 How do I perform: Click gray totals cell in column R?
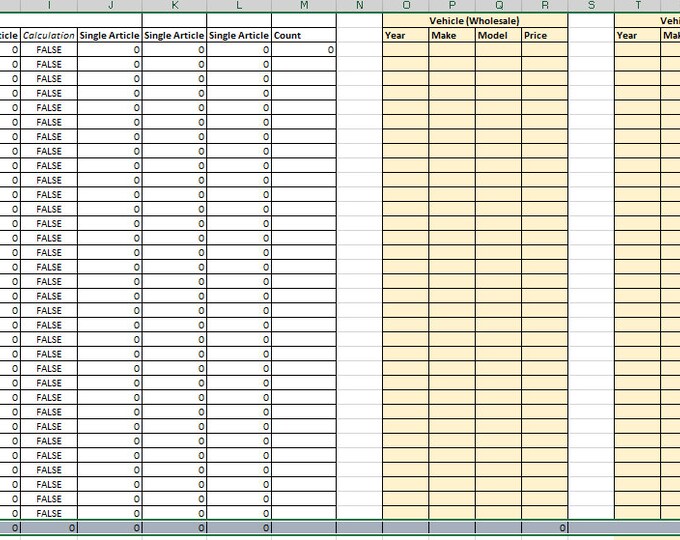coord(545,527)
